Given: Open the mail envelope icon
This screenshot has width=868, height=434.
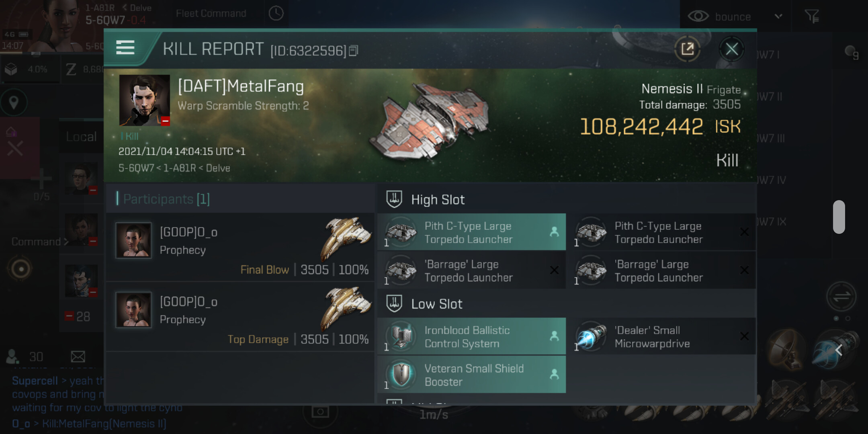Looking at the screenshot, I should point(78,356).
